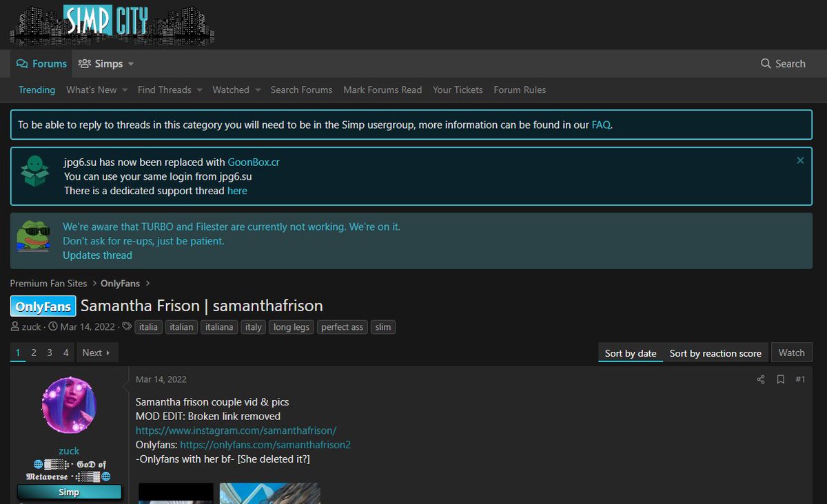Open the first attached image thumbnail
This screenshot has width=827, height=504.
pyautogui.click(x=176, y=493)
